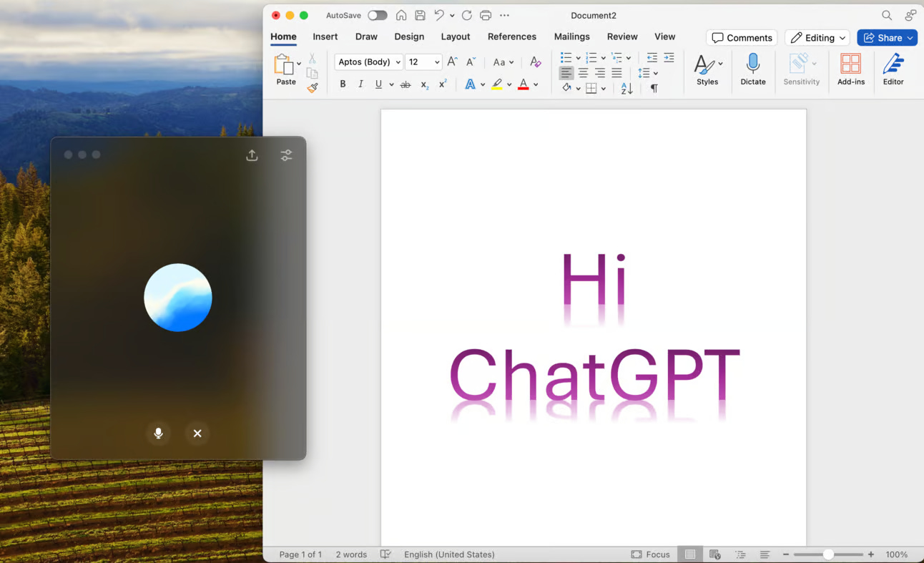The width and height of the screenshot is (924, 563).
Task: Redo the last action
Action: pos(467,15)
